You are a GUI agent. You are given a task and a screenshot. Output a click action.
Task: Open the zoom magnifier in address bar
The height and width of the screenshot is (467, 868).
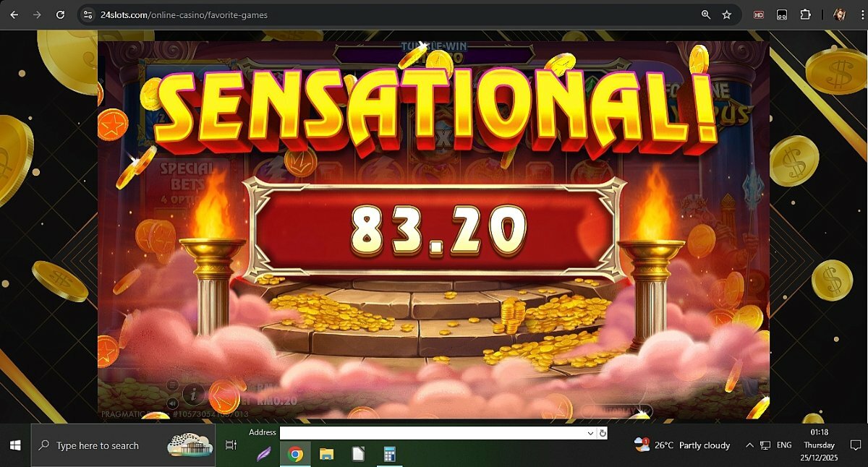(x=706, y=14)
